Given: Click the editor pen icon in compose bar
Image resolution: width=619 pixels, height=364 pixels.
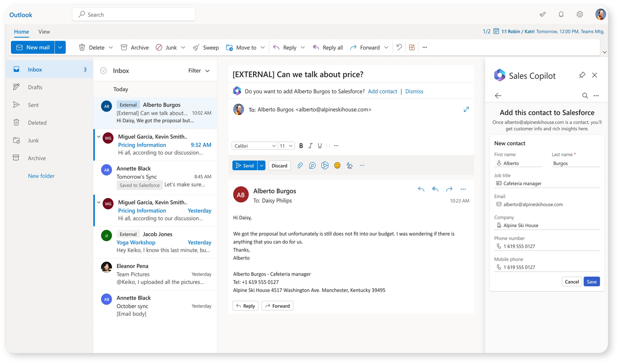Looking at the screenshot, I should click(x=349, y=166).
